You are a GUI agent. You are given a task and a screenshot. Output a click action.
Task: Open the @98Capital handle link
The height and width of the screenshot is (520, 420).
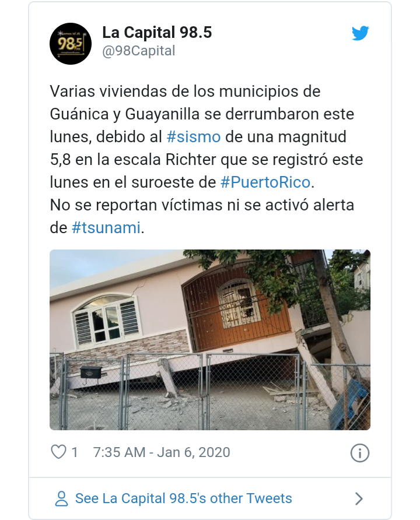click(139, 51)
